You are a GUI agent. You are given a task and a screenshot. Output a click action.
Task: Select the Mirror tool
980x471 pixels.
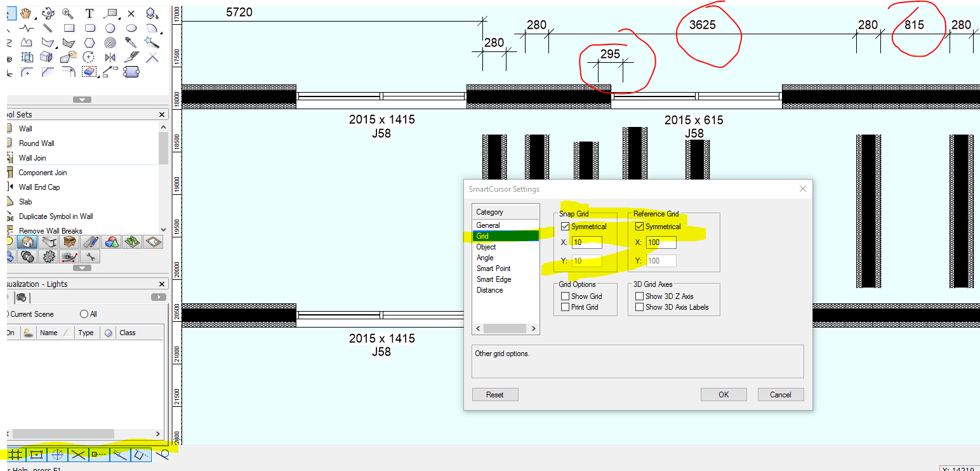(x=110, y=56)
